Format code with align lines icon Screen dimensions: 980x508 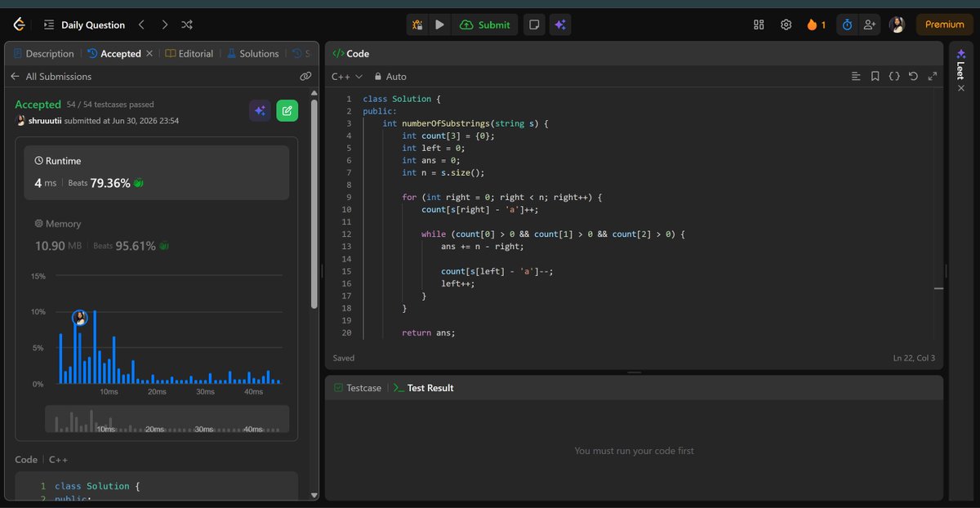(x=856, y=76)
